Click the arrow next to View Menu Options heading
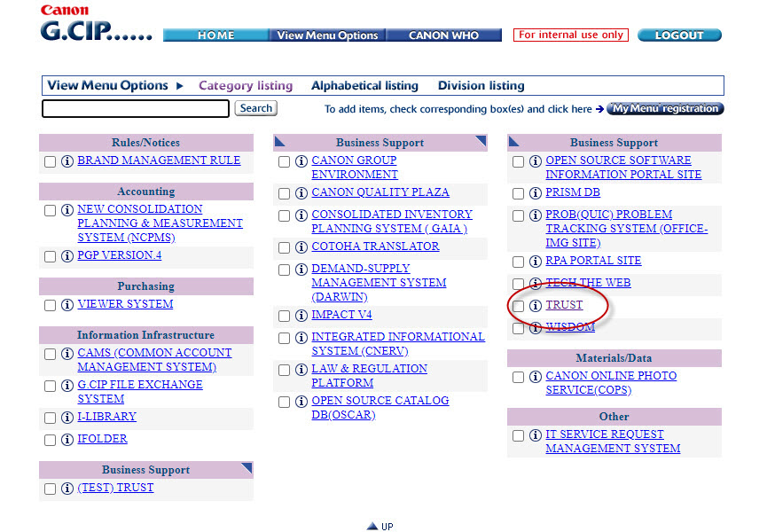Viewport: 767px width, 532px height. [179, 86]
